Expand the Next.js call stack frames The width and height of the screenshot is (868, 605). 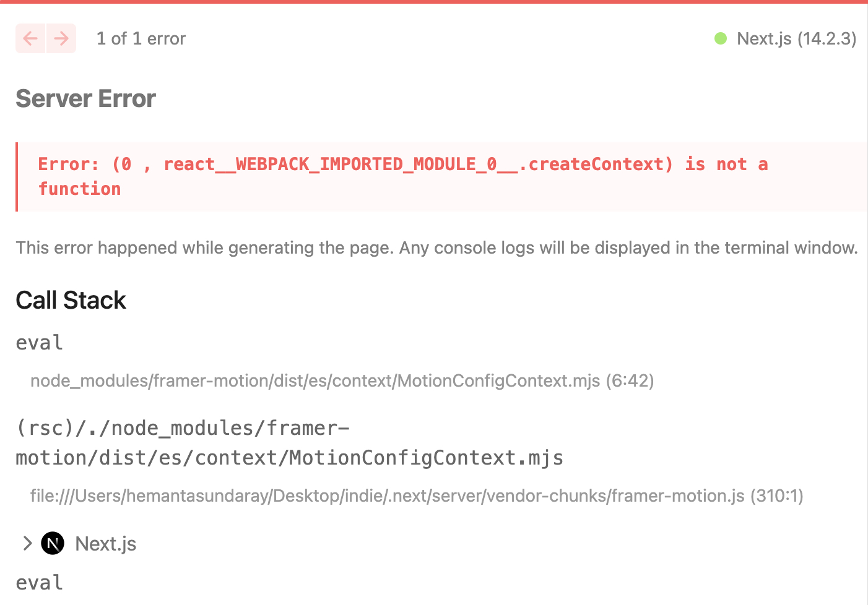tap(27, 544)
